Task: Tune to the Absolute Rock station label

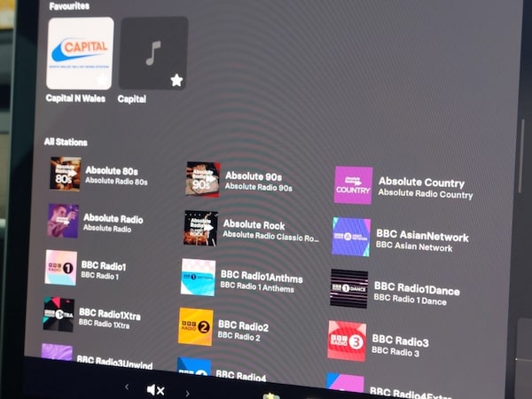Action: point(254,225)
